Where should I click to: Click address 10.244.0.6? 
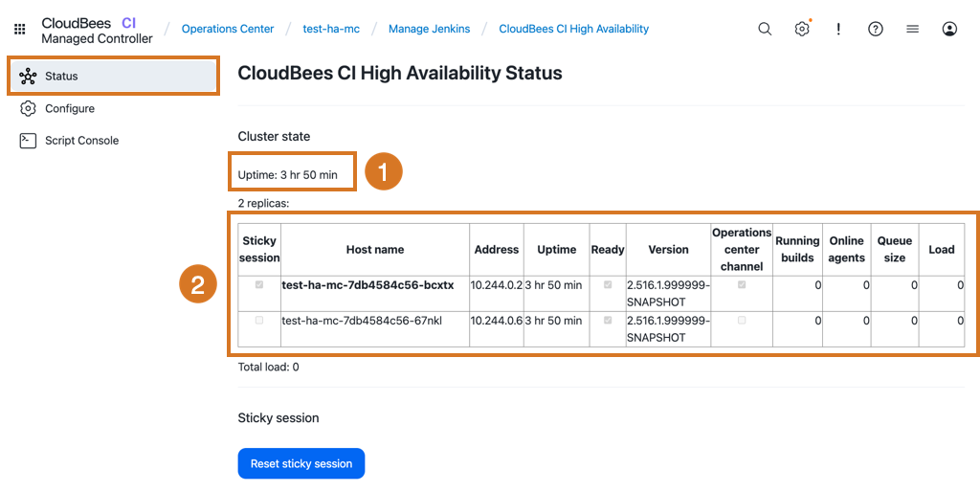pos(497,321)
